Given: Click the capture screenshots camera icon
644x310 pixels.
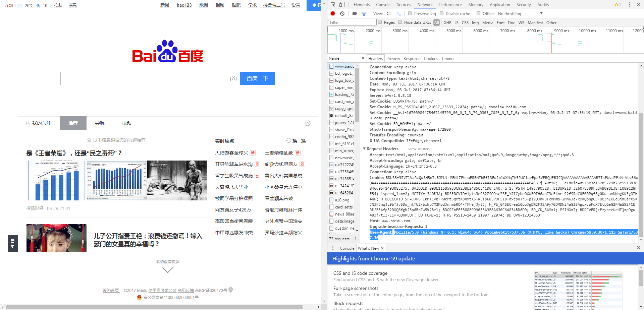Looking at the screenshot, I should [x=355, y=13].
